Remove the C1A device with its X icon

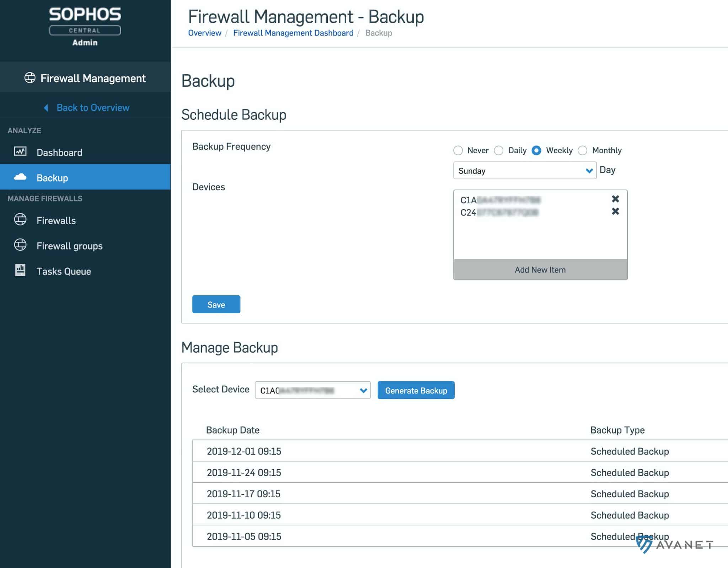coord(615,199)
